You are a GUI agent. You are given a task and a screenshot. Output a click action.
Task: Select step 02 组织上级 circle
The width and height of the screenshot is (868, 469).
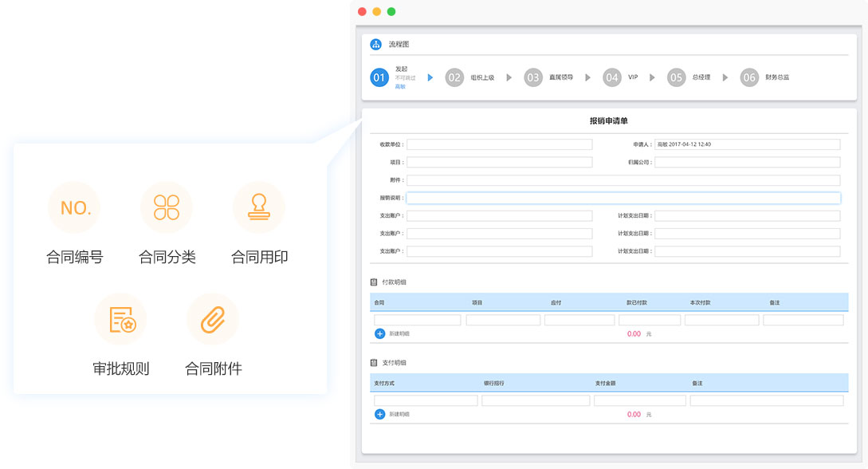[x=454, y=77]
